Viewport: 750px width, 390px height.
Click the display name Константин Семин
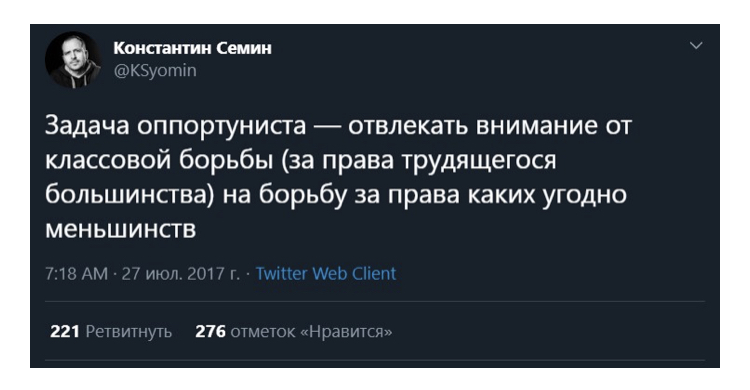coord(192,48)
